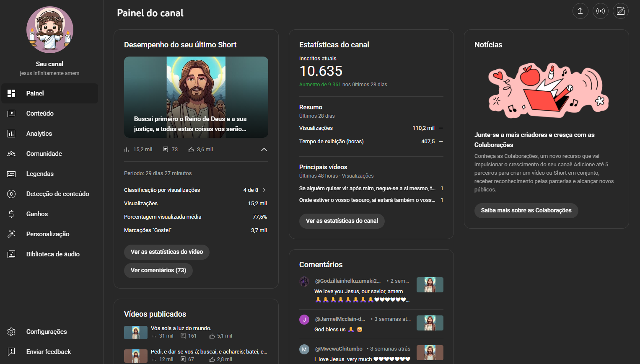Image resolution: width=640 pixels, height=364 pixels.
Task: Click the upload video icon
Action: click(x=580, y=11)
